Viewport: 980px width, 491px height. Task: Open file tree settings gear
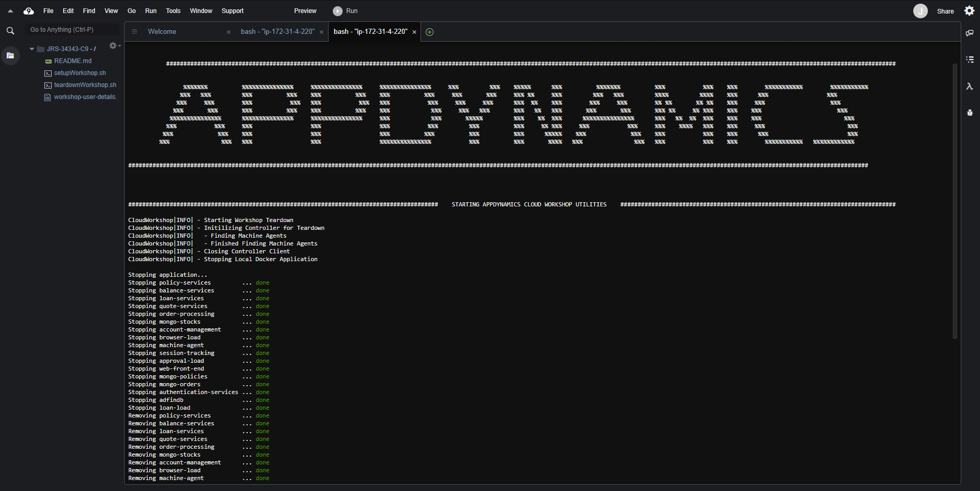click(113, 46)
